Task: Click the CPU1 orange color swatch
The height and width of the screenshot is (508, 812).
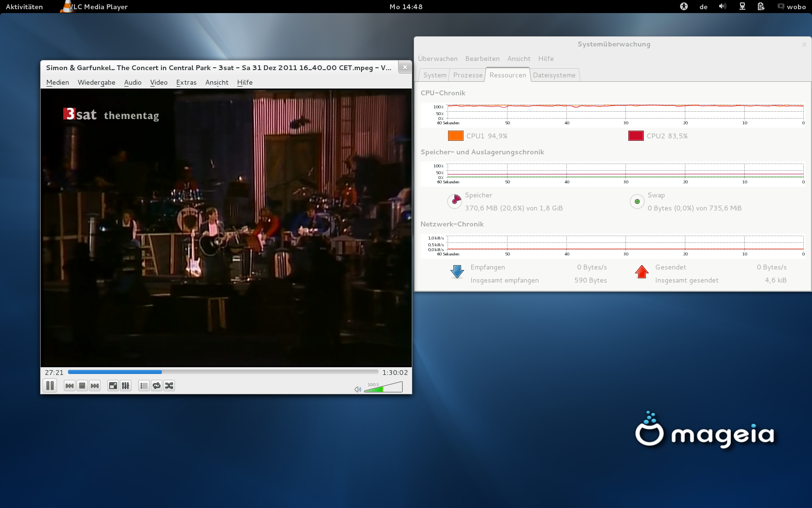Action: tap(455, 136)
